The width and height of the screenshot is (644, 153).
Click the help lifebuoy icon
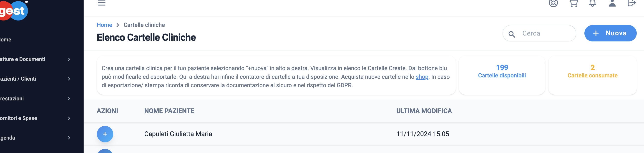click(x=553, y=3)
